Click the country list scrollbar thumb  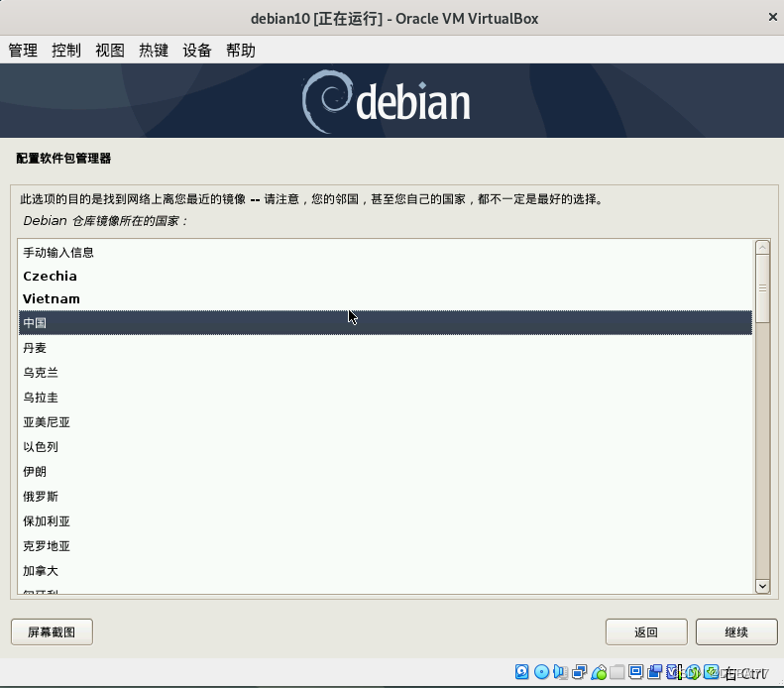(x=762, y=288)
